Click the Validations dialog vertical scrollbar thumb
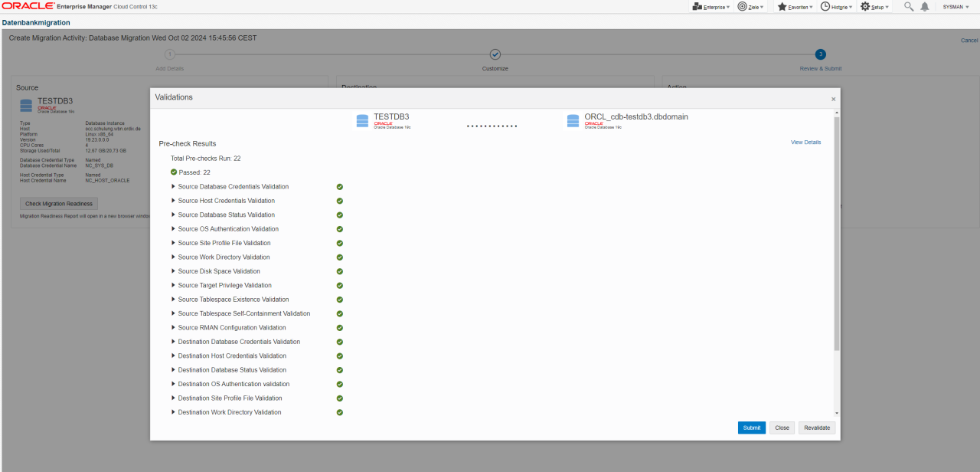This screenshot has height=472, width=980. pos(837,234)
